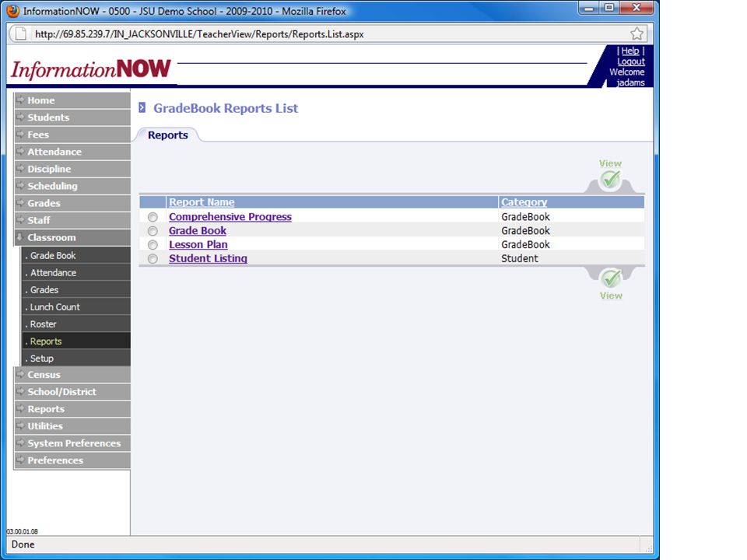This screenshot has width=747, height=560.
Task: Sort by Report Name column header
Action: pos(202,202)
